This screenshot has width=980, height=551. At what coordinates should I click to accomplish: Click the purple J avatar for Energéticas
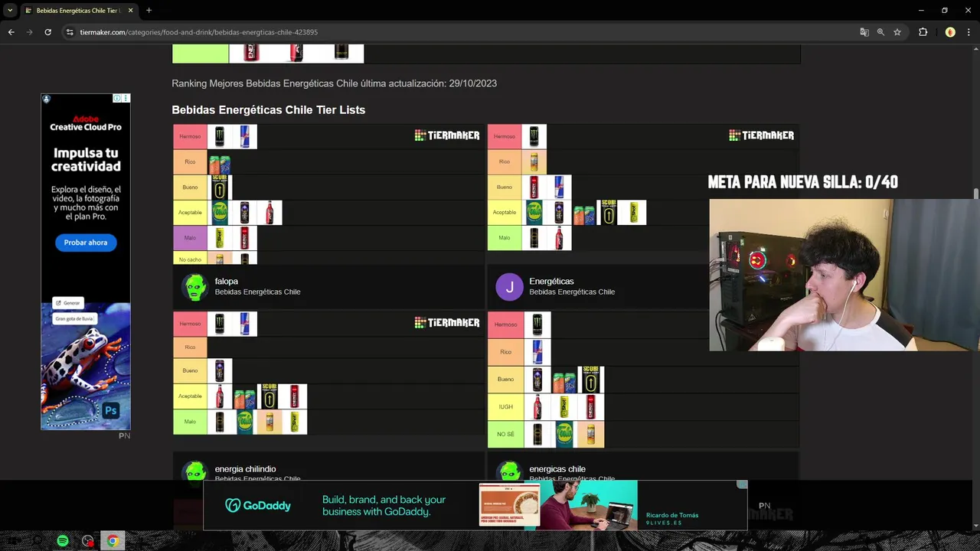509,287
